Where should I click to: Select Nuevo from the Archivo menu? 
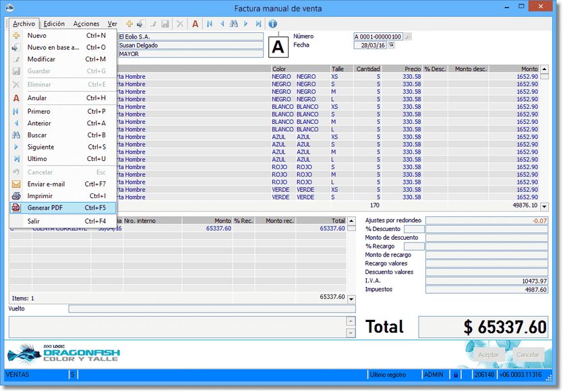click(63, 36)
